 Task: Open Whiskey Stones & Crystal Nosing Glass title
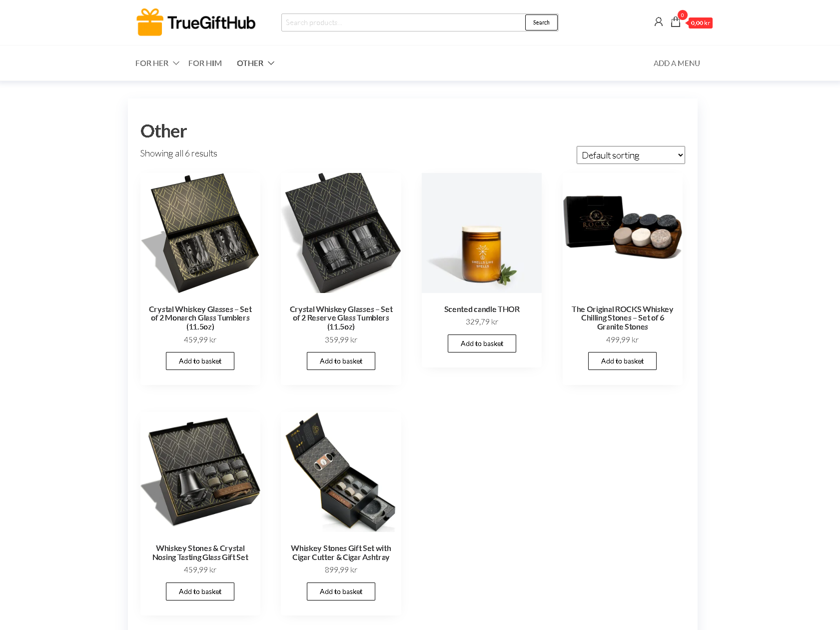click(x=200, y=553)
